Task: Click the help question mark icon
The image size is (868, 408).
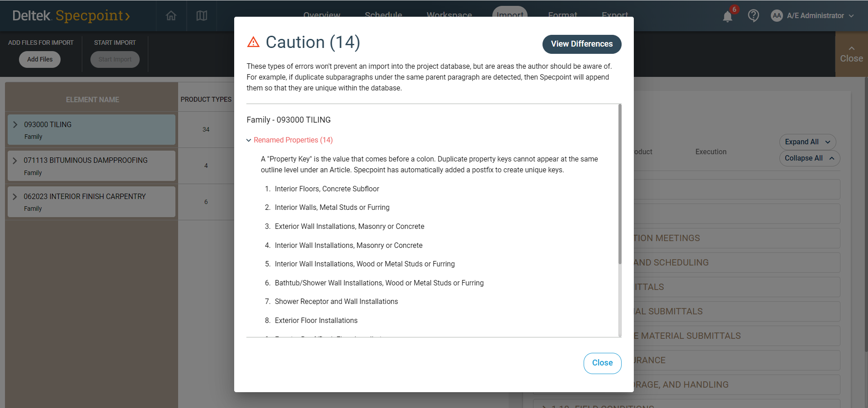Action: 753,16
